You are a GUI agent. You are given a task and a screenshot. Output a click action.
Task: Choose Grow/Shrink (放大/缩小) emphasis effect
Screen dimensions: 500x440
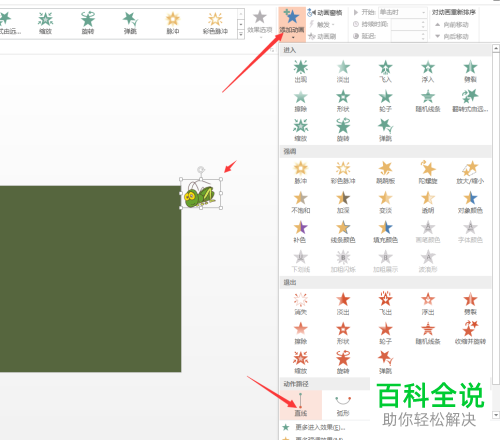tap(470, 173)
